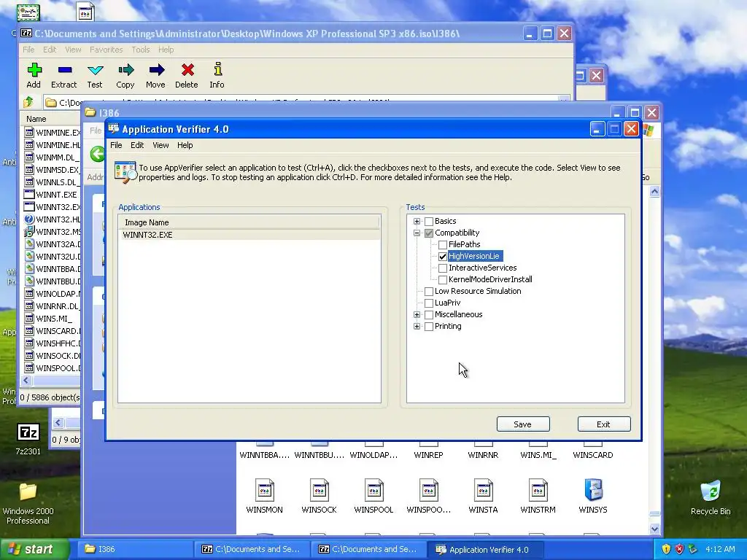Screen dimensions: 747x560
Task: Open the Help menu in Application Verifier
Action: 185,145
